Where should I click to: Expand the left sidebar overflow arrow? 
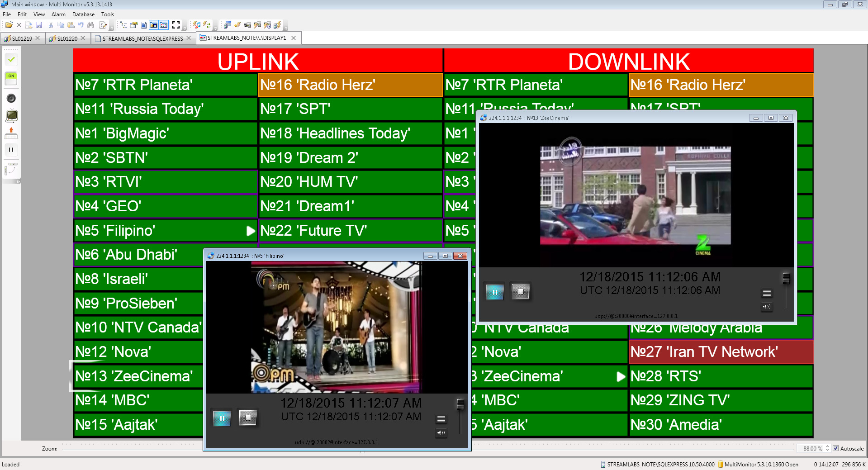(18, 181)
